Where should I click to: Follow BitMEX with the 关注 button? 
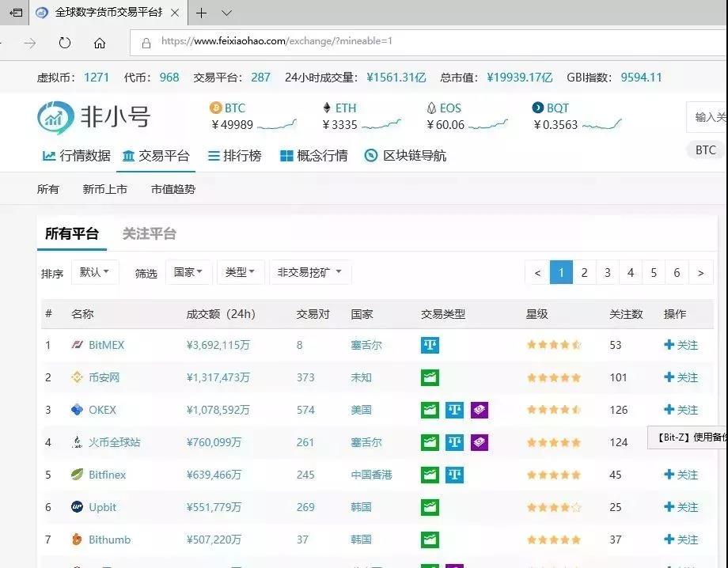click(681, 345)
